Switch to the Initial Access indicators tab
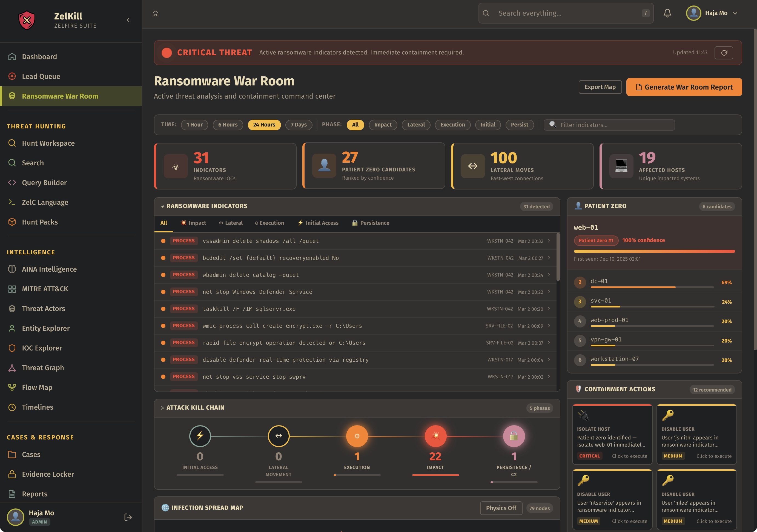 318,223
